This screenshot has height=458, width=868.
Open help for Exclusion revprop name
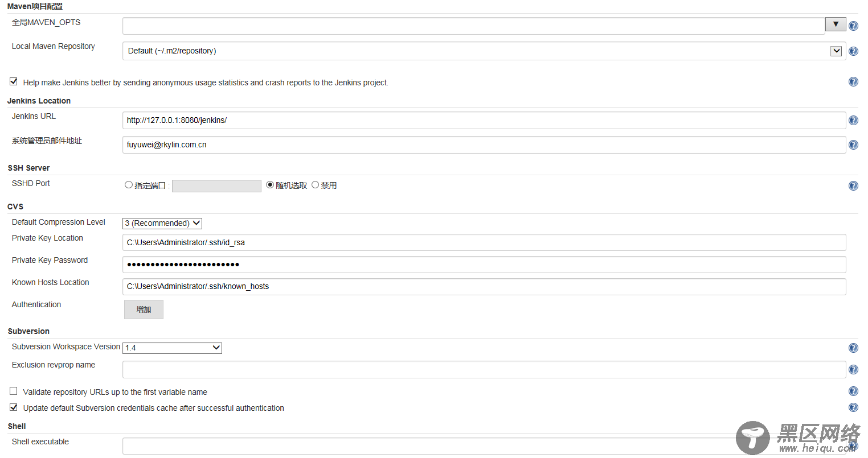click(853, 369)
